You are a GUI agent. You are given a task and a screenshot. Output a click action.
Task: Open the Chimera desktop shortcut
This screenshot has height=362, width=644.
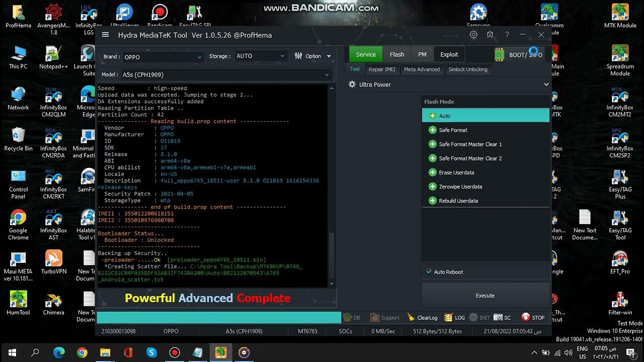pyautogui.click(x=53, y=303)
